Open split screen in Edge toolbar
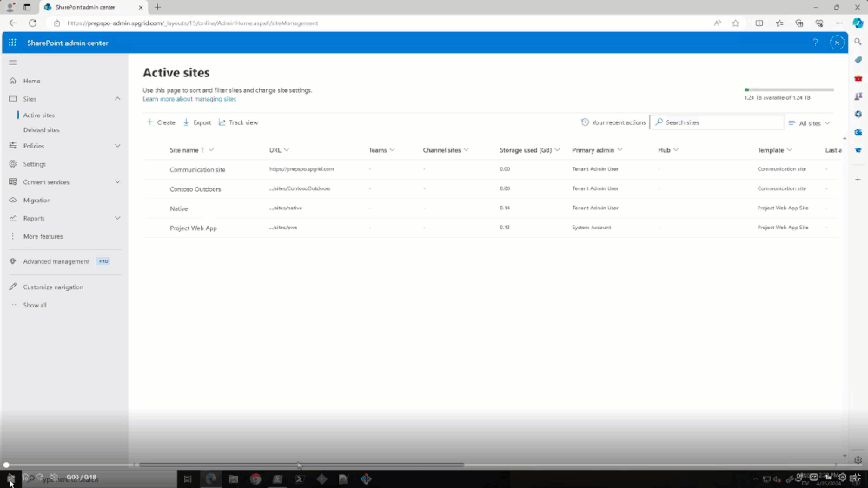 pos(759,23)
